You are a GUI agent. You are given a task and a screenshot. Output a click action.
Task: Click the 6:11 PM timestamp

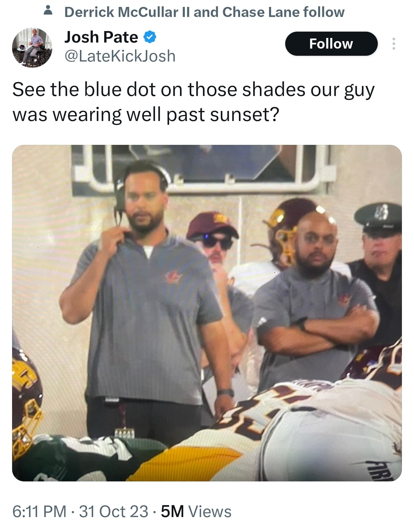[39, 512]
